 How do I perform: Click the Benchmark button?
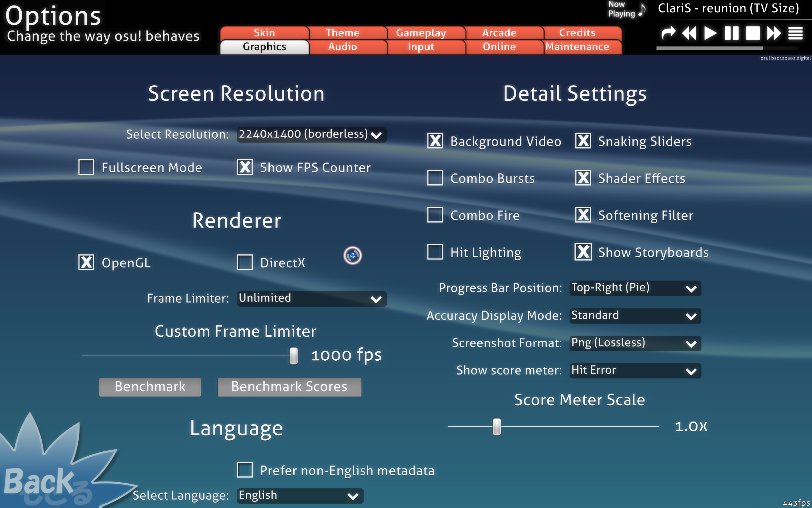pos(150,387)
